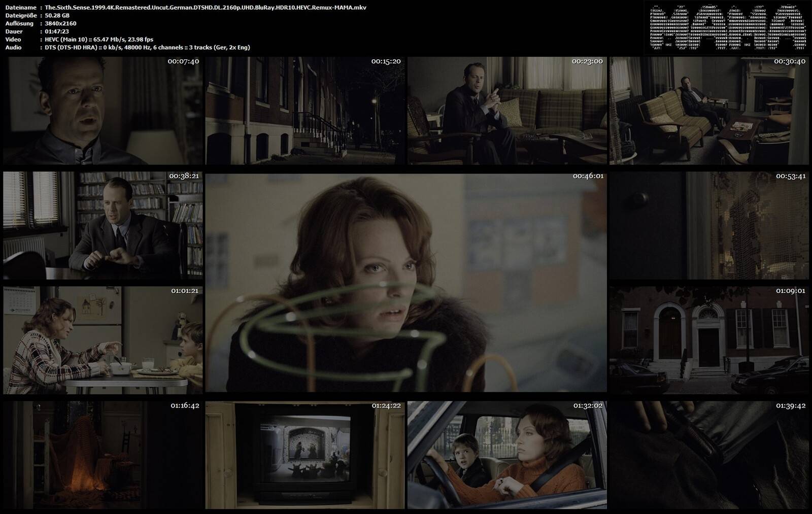
Task: Open the dark frame stamped 01:39:42
Action: point(709,455)
